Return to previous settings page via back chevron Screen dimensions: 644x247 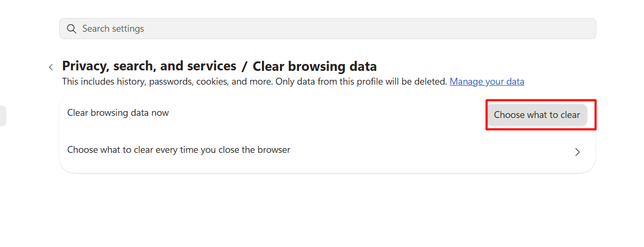click(x=51, y=67)
